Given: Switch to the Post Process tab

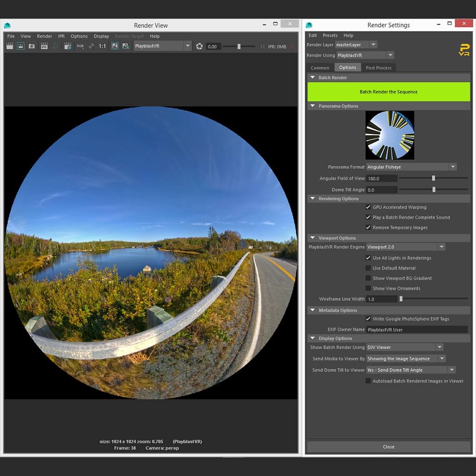Looking at the screenshot, I should 378,68.
